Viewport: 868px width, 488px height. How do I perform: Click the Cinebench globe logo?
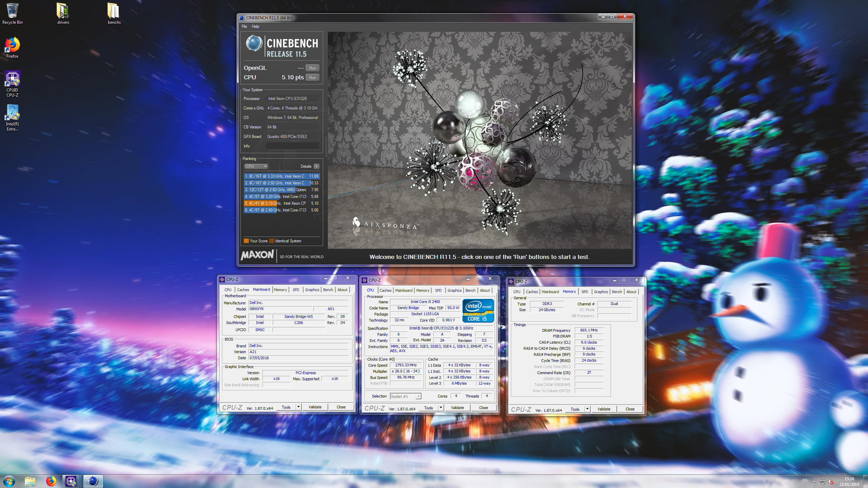(x=254, y=44)
